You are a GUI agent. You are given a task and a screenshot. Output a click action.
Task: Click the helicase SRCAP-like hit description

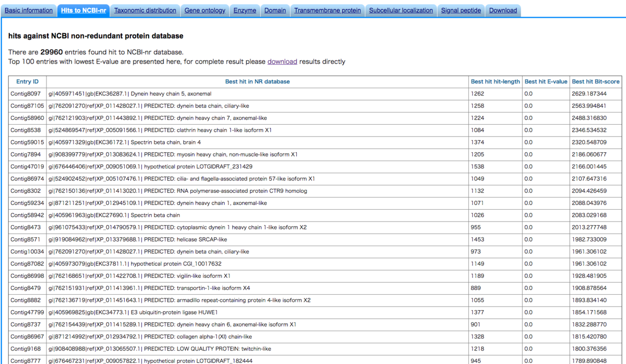click(138, 239)
